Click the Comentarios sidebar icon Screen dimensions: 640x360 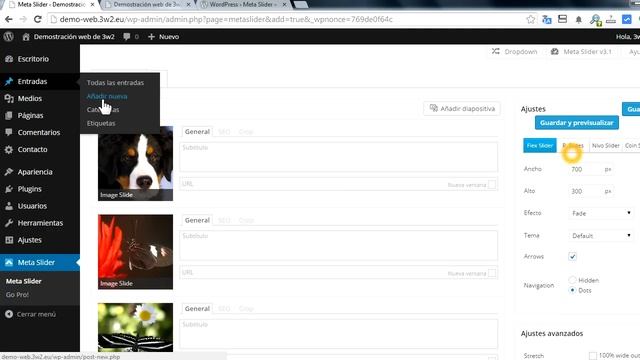[9, 132]
